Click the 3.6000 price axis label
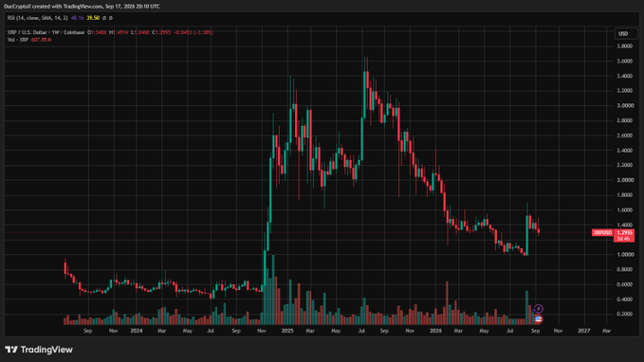This screenshot has height=362, width=644. click(624, 62)
